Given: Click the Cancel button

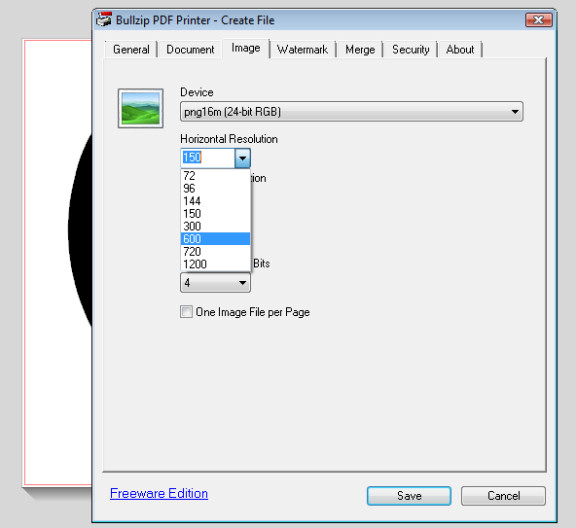Looking at the screenshot, I should 503,496.
